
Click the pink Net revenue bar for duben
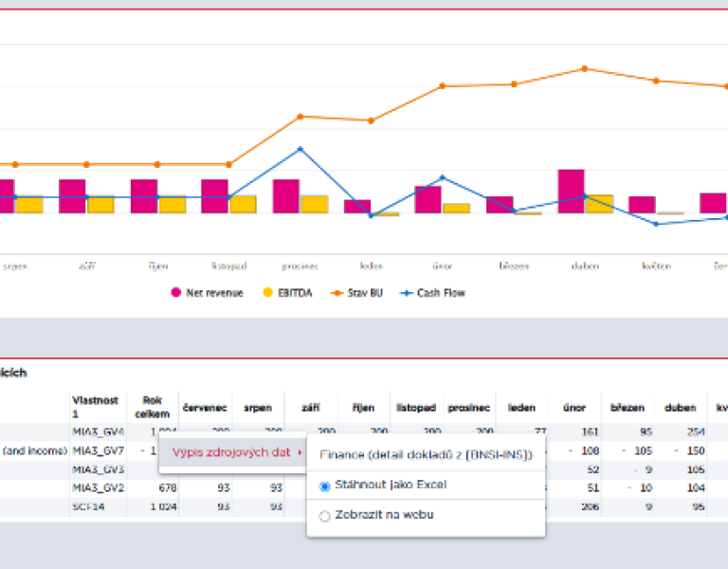click(571, 191)
